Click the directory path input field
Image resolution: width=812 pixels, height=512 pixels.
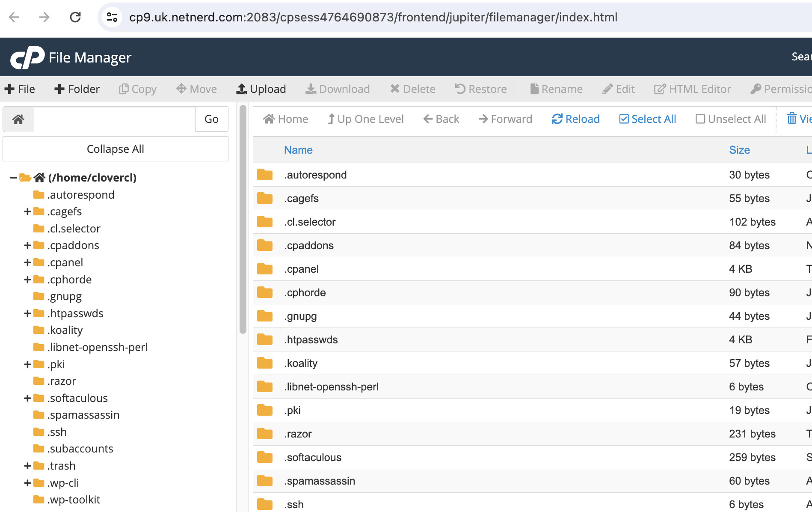pos(115,119)
